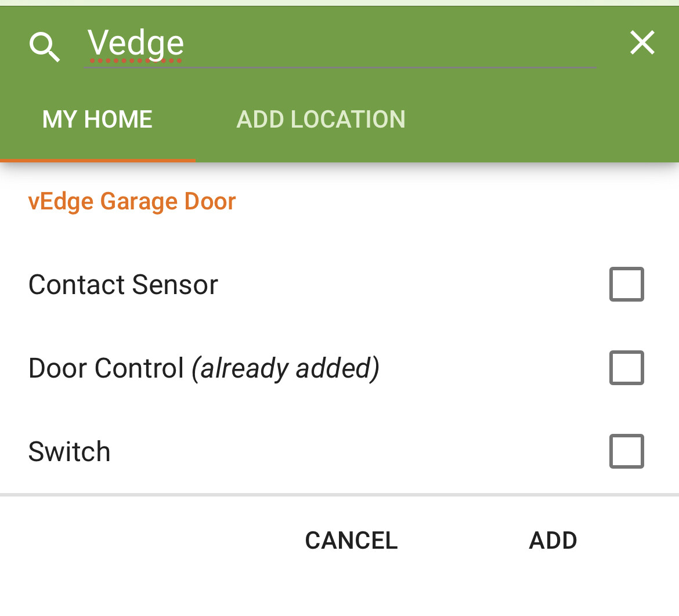Click the divider line above CANCEL and ADD
The image size is (679, 616).
point(339,495)
